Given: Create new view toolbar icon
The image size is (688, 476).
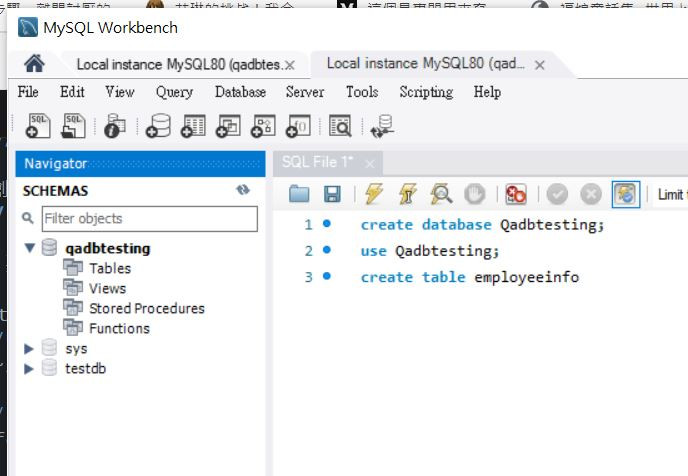Looking at the screenshot, I should (228, 126).
